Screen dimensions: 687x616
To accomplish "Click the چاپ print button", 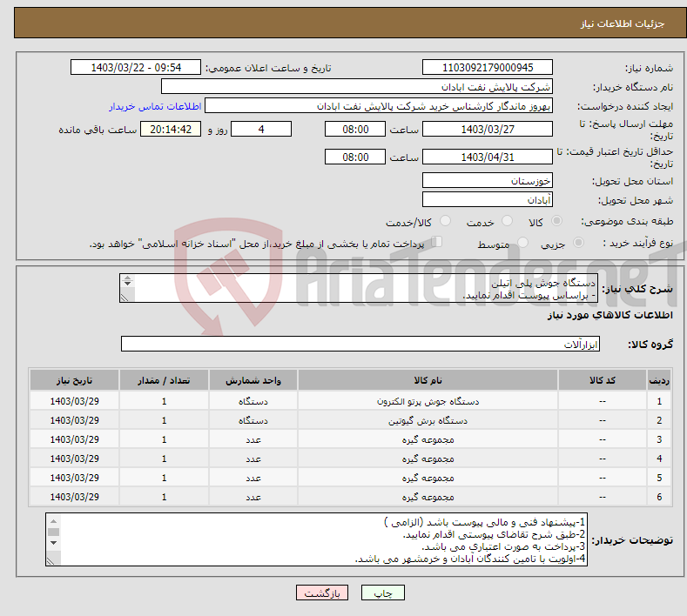I will tap(383, 593).
